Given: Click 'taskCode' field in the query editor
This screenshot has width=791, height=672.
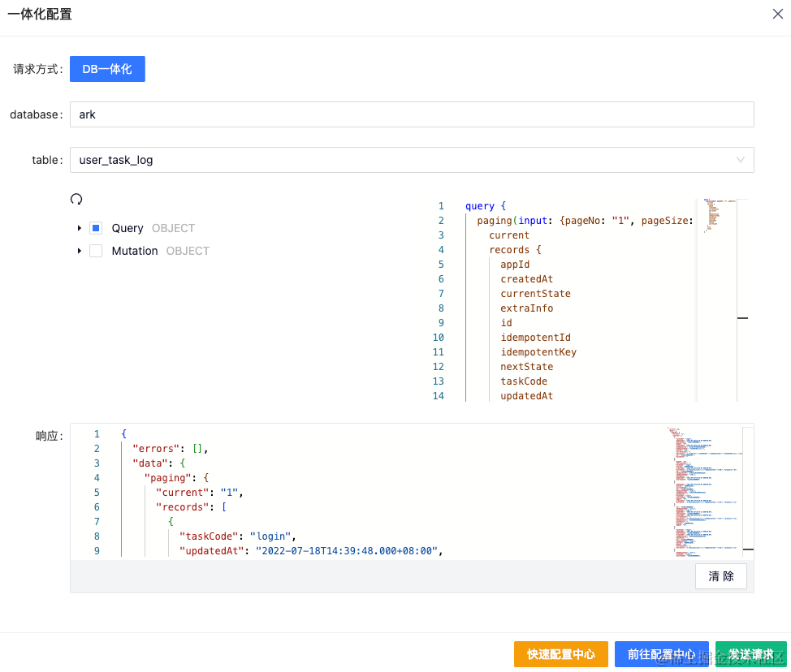Looking at the screenshot, I should (x=524, y=381).
